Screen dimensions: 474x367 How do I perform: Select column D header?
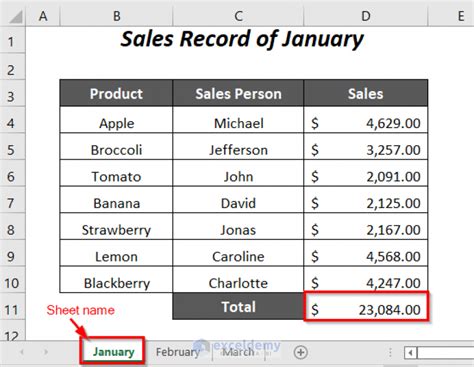pos(366,16)
